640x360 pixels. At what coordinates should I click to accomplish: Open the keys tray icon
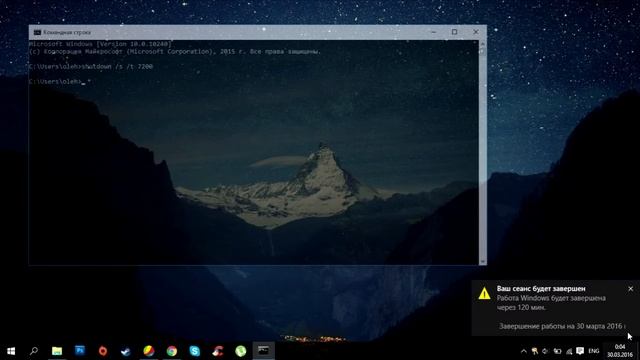535,351
